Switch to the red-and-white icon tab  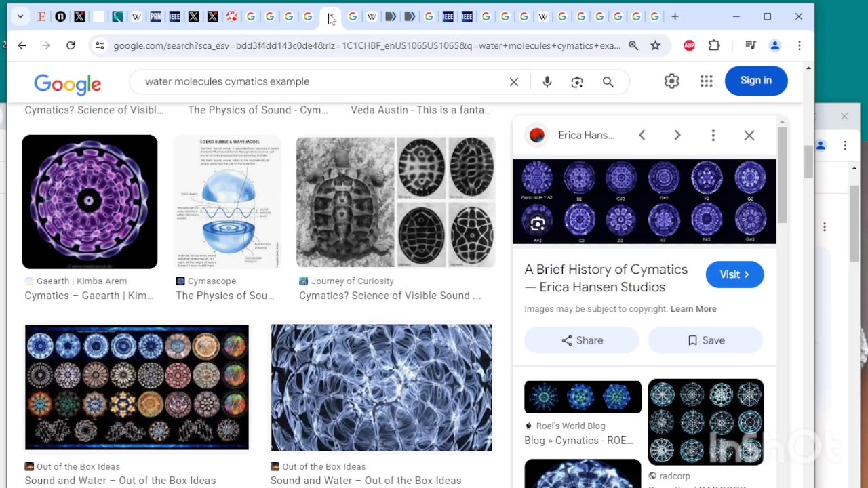[x=231, y=16]
